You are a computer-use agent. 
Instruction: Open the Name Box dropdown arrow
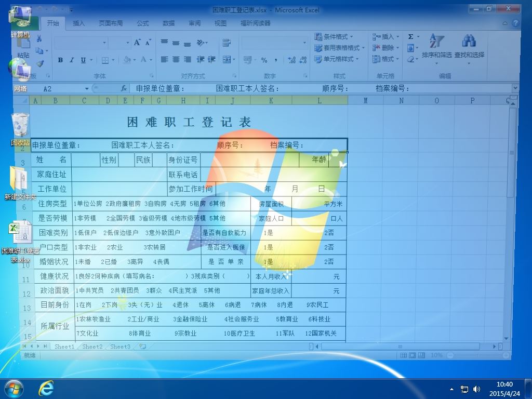coord(87,89)
